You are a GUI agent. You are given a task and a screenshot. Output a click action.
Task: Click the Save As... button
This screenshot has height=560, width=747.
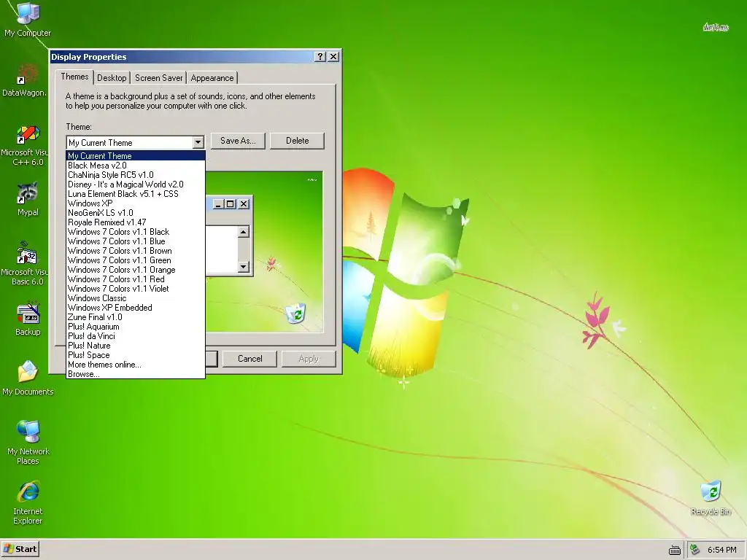tap(238, 141)
